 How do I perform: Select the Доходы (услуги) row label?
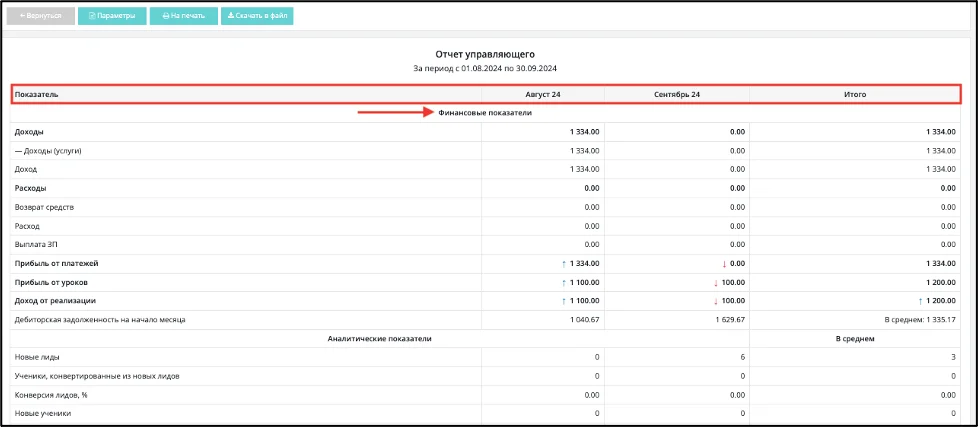(x=48, y=150)
